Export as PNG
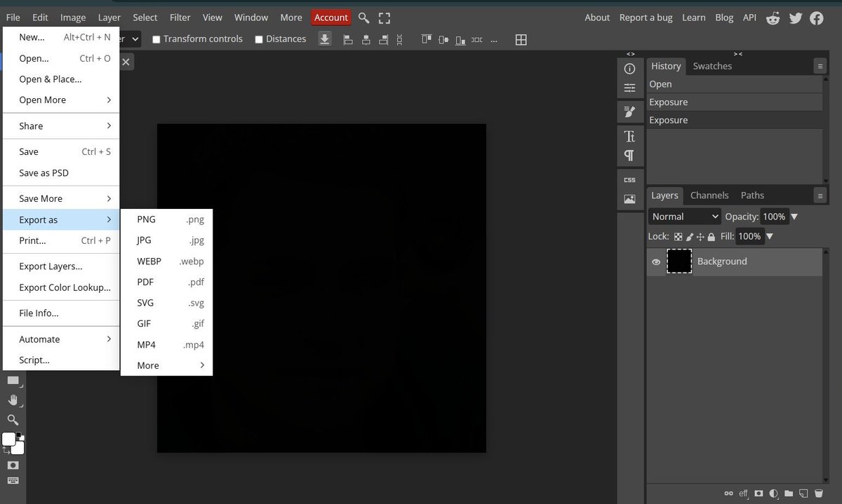This screenshot has height=504, width=842. 166,219
